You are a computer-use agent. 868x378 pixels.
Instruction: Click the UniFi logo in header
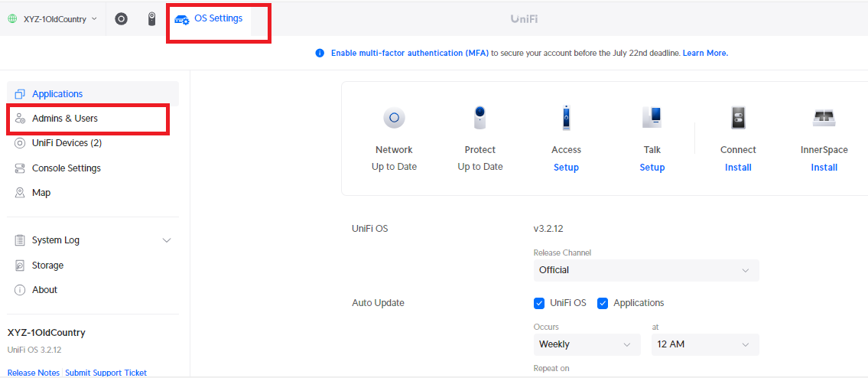(524, 19)
